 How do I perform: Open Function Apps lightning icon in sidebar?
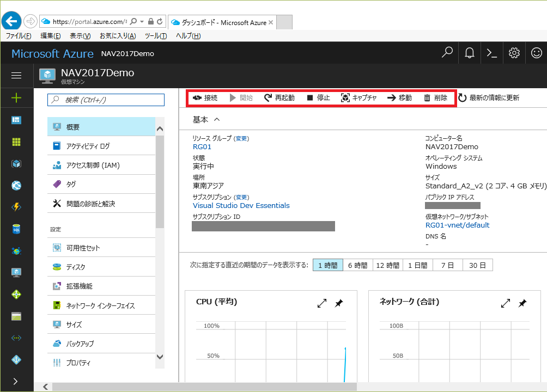16,207
